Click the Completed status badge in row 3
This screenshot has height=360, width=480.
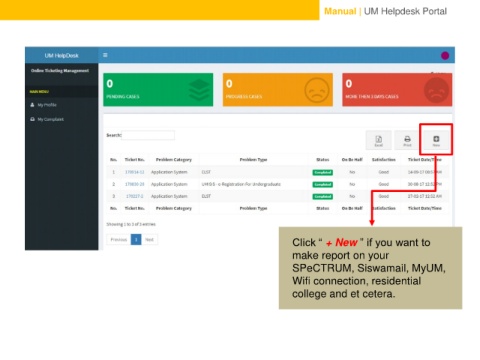coord(323,196)
